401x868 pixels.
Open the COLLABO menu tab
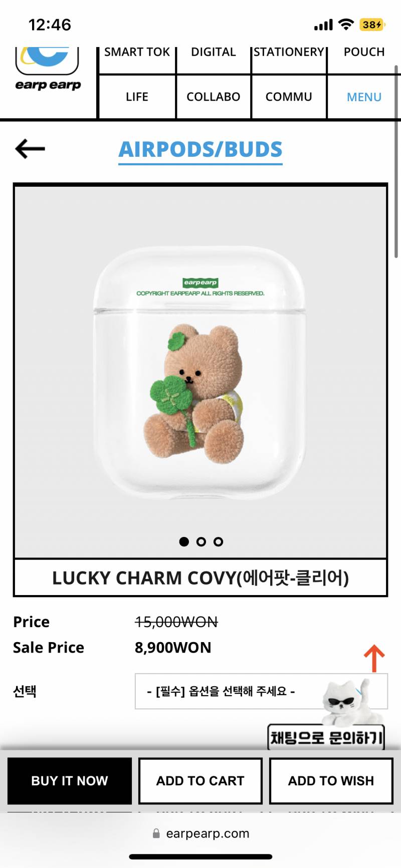[214, 97]
